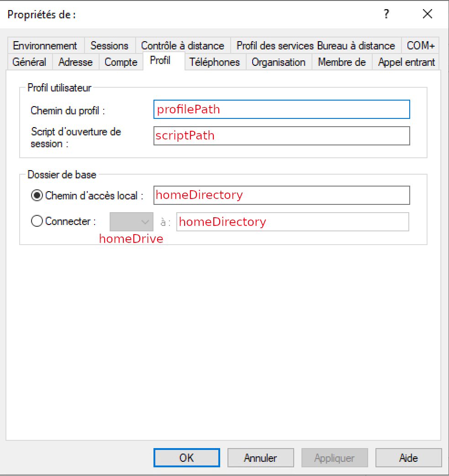Click in the Chemin du profil field
The width and height of the screenshot is (449, 476).
pos(282,110)
